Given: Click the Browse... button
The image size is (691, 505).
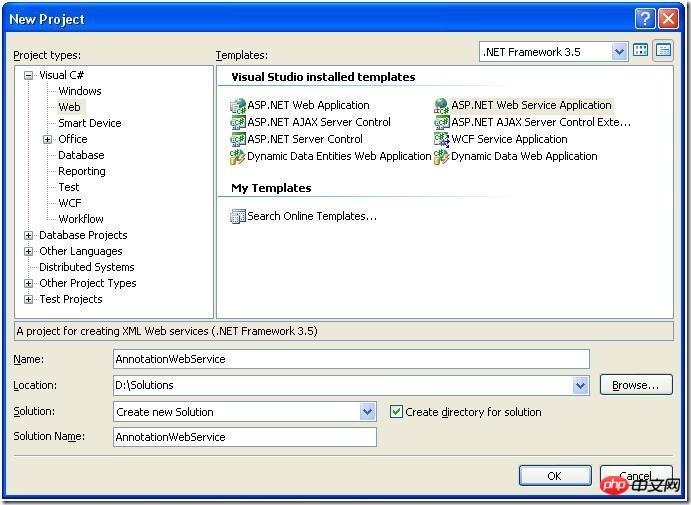Looking at the screenshot, I should pyautogui.click(x=636, y=385).
